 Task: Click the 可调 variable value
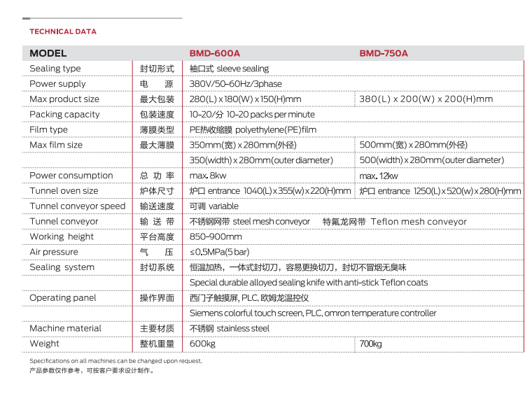tap(213, 206)
